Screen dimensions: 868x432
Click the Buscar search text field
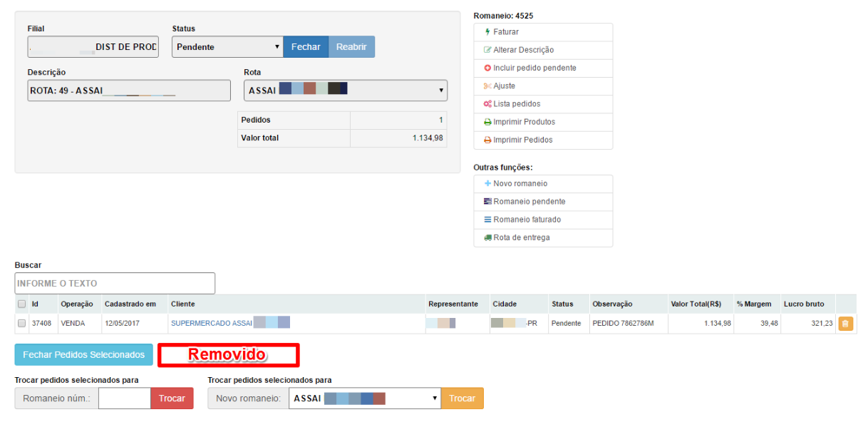coord(115,284)
